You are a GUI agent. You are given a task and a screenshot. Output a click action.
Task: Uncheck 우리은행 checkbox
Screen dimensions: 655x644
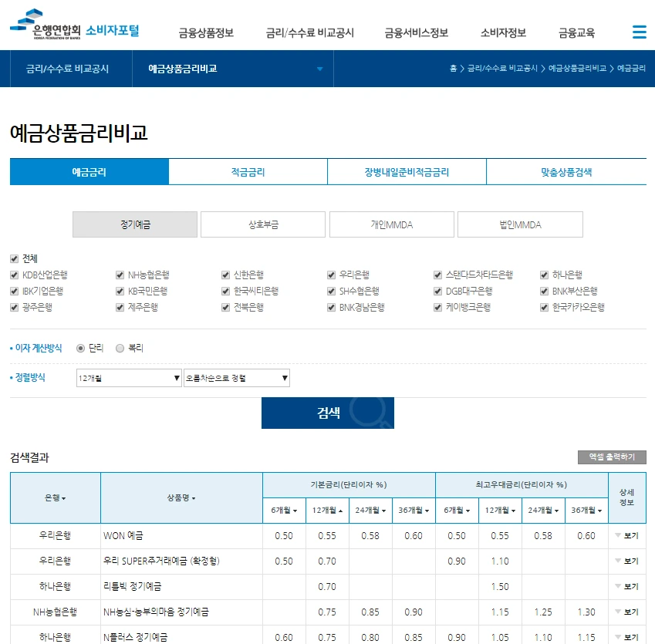331,275
